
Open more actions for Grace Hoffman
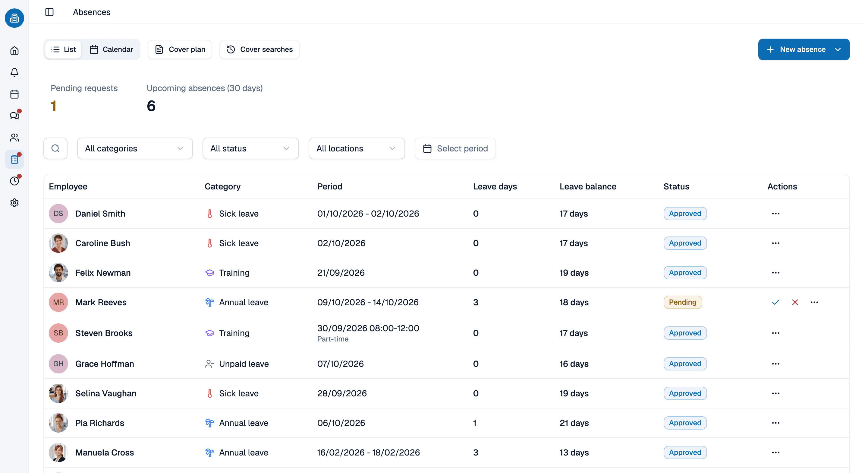pos(776,364)
